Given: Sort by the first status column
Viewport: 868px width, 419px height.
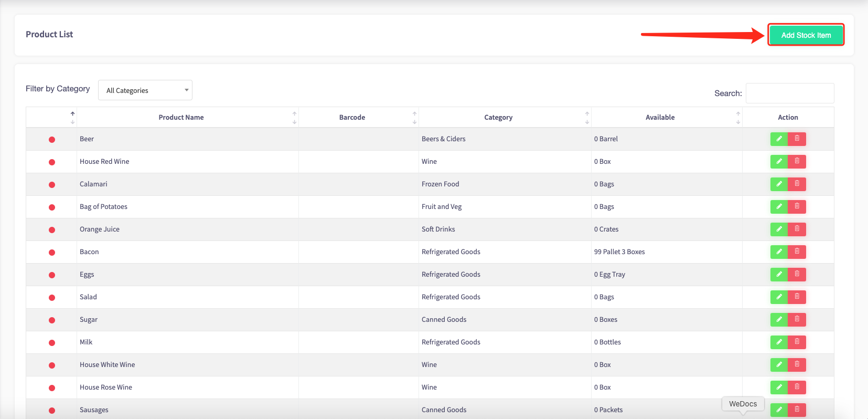Looking at the screenshot, I should pyautogui.click(x=51, y=117).
